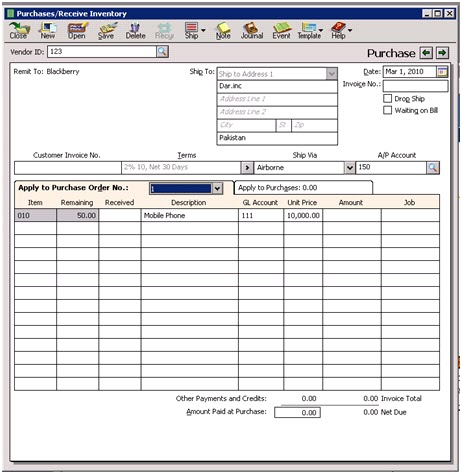The image size is (462, 474).
Task: Click the Terms field 2% 10, Net 30 Days
Action: [181, 167]
